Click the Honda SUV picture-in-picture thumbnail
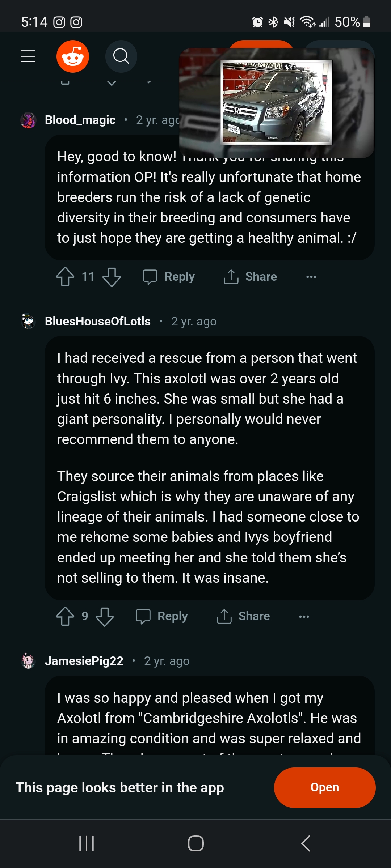The height and width of the screenshot is (868, 391). point(277,102)
